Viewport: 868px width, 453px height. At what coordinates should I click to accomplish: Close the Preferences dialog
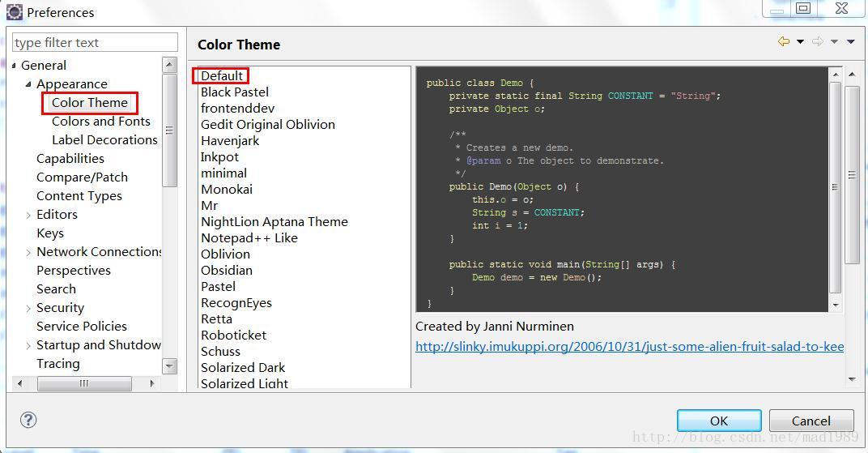(x=841, y=8)
